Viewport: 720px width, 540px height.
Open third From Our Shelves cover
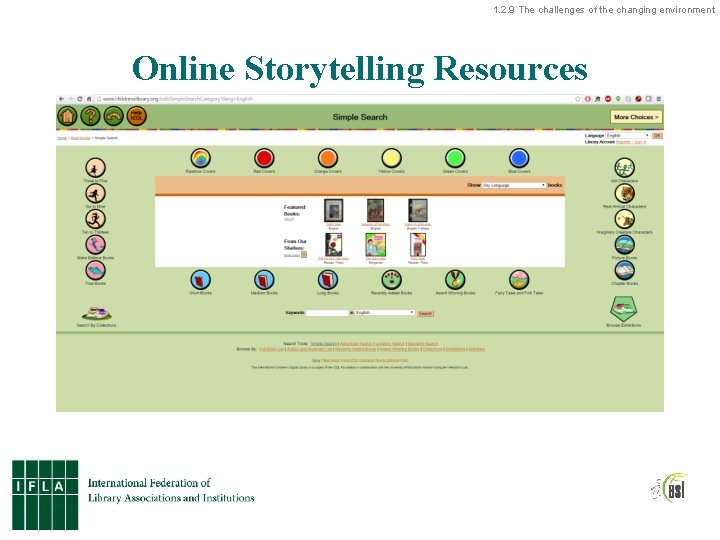(x=417, y=245)
